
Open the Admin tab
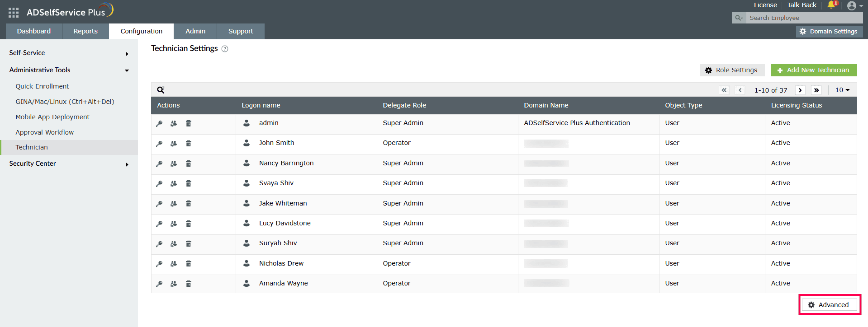[195, 31]
